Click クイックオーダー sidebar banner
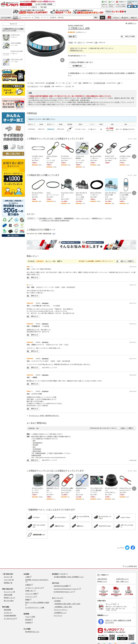The height and width of the screenshot is (644, 138). pos(13,90)
